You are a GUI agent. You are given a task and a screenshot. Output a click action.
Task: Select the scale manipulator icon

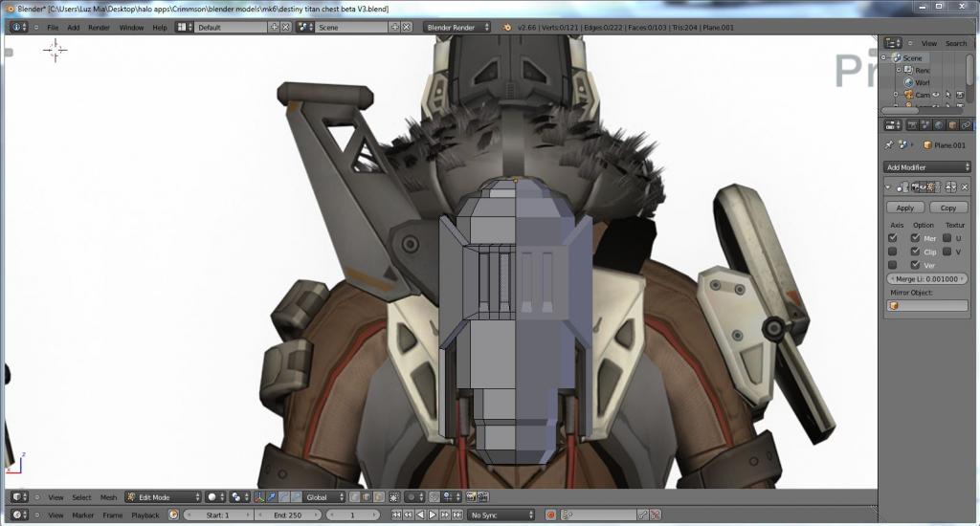(x=297, y=497)
